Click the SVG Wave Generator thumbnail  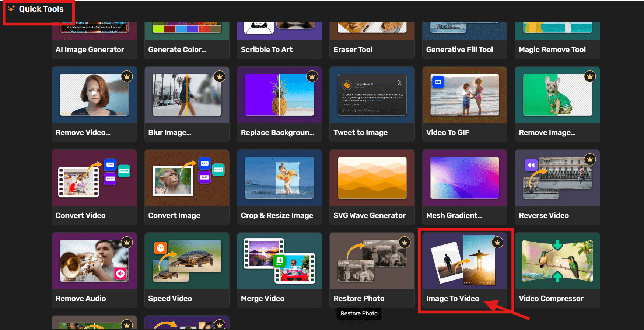point(372,178)
